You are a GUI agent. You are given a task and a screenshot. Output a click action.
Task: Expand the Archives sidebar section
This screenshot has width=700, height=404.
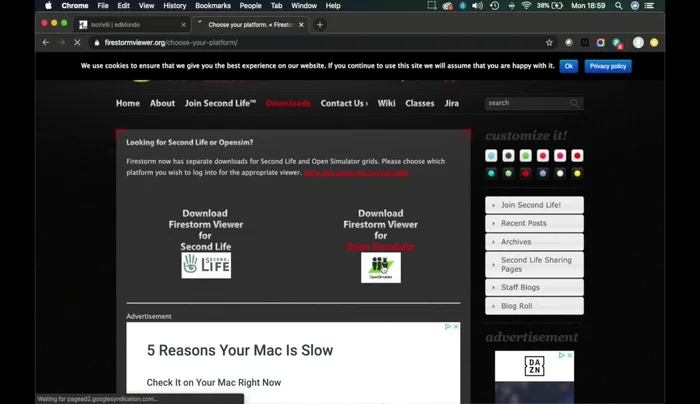pos(534,242)
